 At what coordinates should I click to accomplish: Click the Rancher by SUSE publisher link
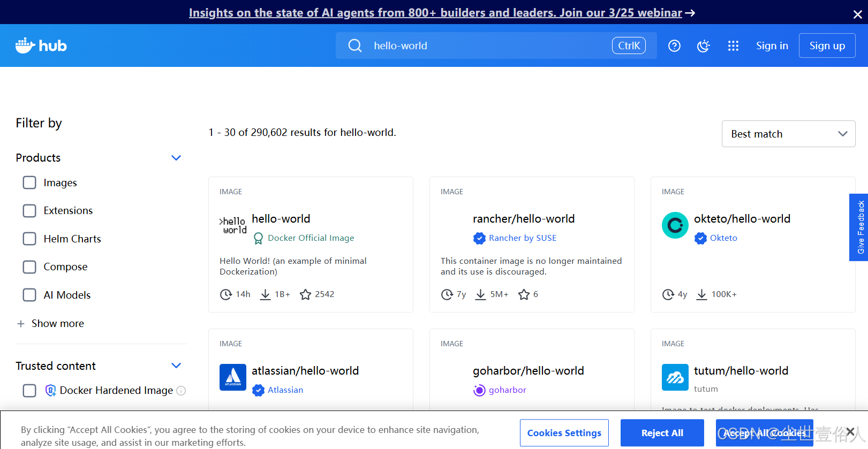(x=523, y=238)
